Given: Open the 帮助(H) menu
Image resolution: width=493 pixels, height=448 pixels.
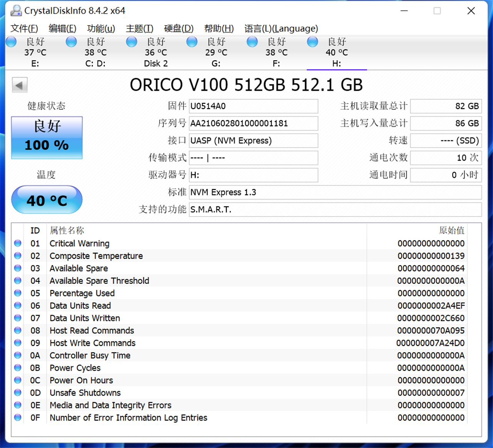Looking at the screenshot, I should (x=219, y=29).
